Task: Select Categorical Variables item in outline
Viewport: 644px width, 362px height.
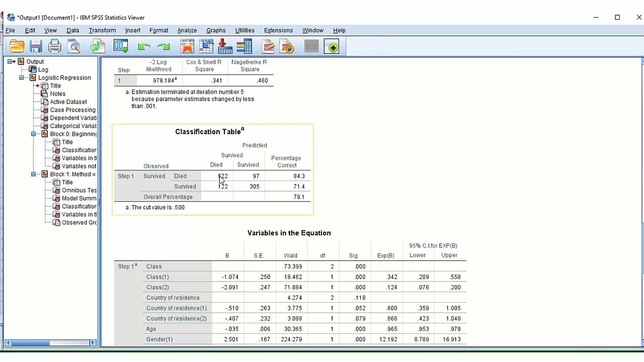Action: point(73,126)
